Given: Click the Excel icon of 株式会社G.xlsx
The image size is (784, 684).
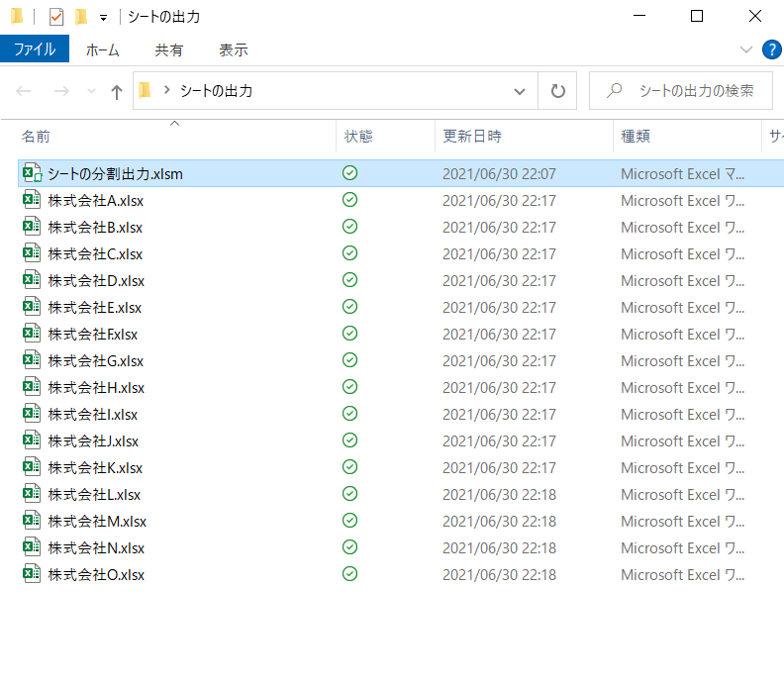Looking at the screenshot, I should click(32, 360).
